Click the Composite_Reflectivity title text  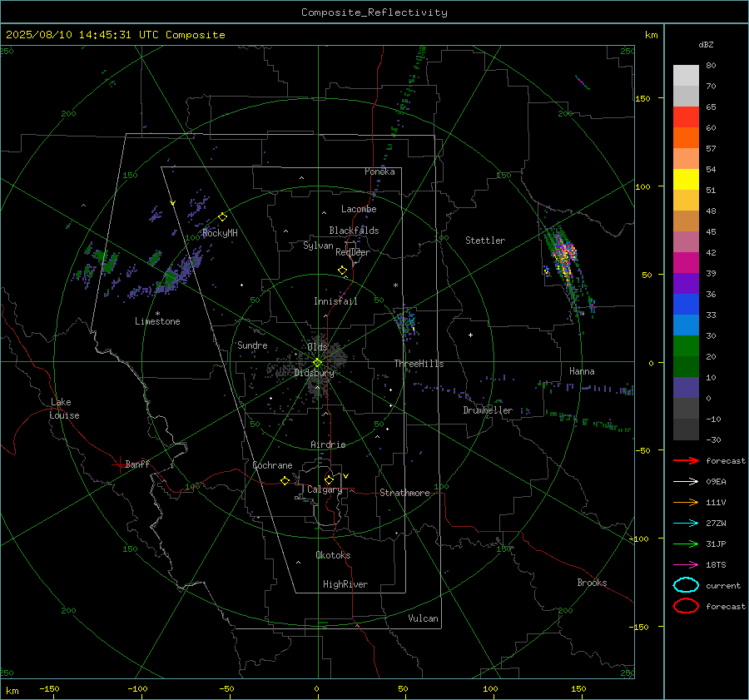click(374, 12)
